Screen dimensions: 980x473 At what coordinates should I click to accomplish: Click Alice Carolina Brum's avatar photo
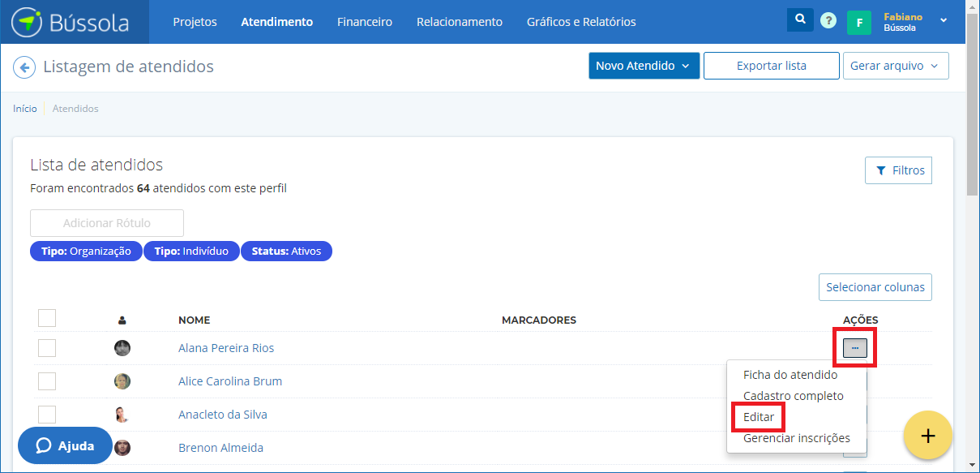click(x=122, y=381)
